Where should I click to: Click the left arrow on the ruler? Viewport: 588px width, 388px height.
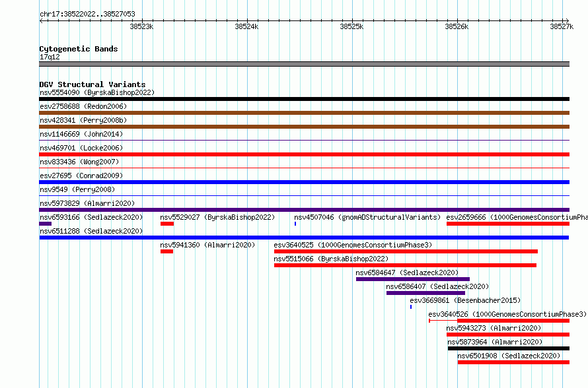click(x=41, y=20)
